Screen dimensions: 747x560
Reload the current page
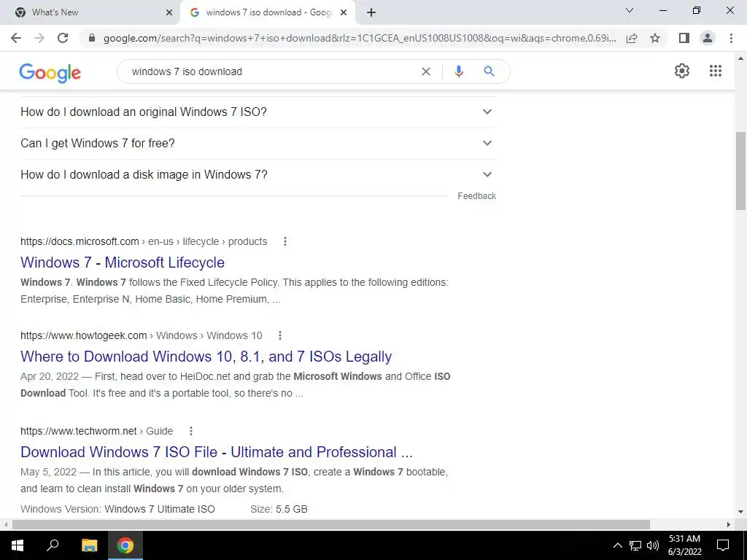(x=63, y=38)
